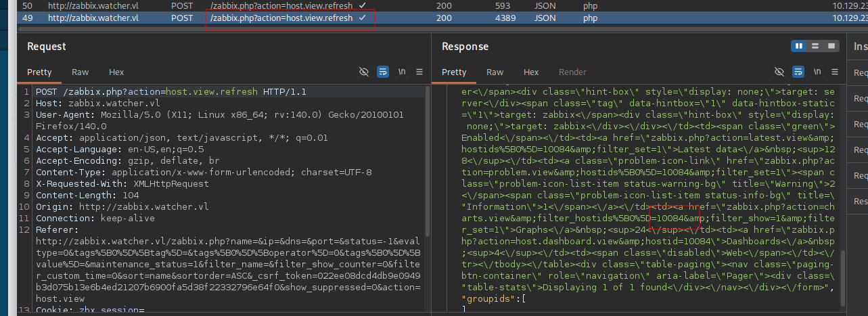The width and height of the screenshot is (868, 316).
Task: Toggle the \n non-printable characters button in Response
Action: 817,72
